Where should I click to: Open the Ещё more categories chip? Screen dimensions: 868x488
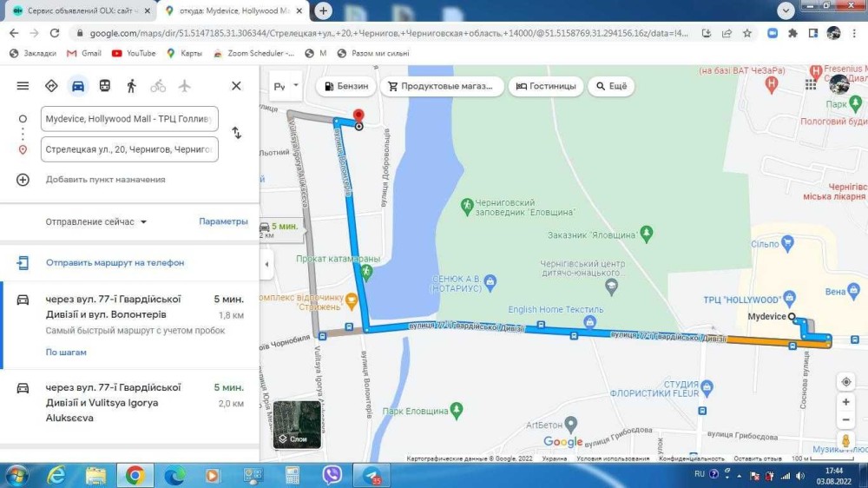click(x=611, y=86)
